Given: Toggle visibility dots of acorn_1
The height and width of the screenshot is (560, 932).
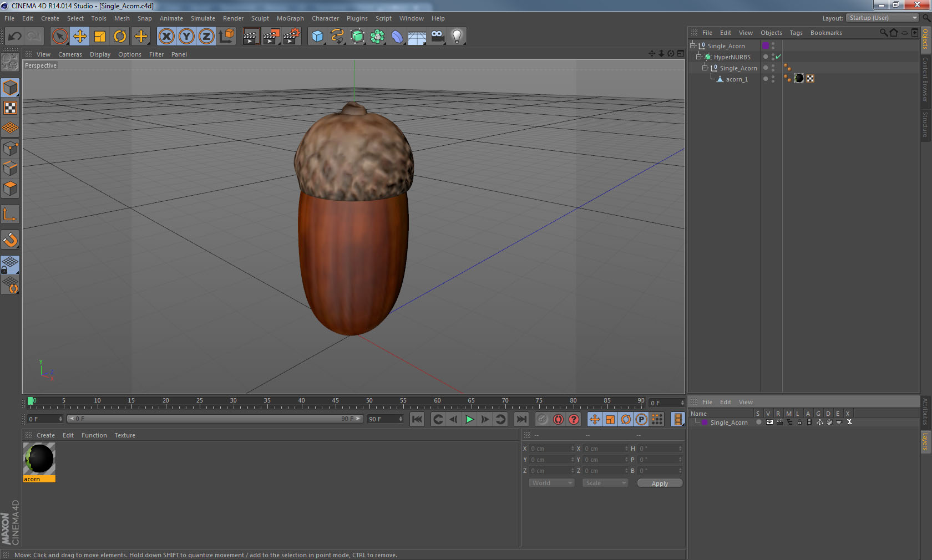Looking at the screenshot, I should pos(773,79).
